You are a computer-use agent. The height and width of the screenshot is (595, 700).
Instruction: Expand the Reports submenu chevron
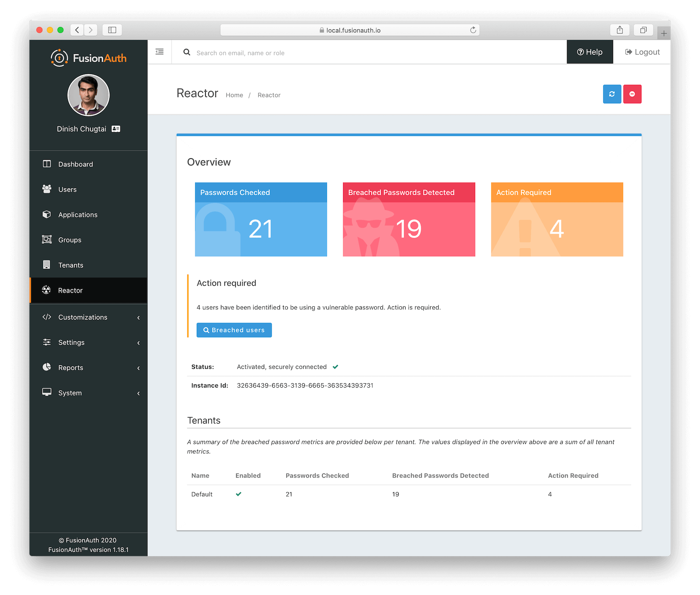point(138,368)
